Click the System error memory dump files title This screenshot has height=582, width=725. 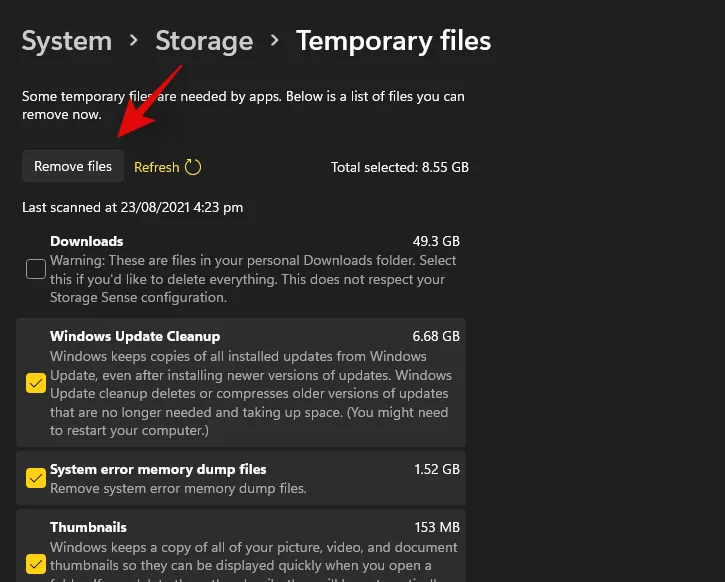[x=158, y=469]
